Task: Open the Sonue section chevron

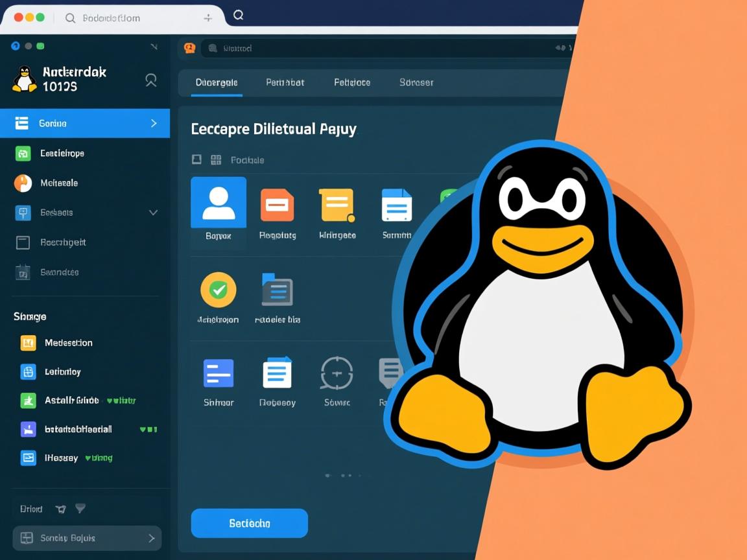Action: pyautogui.click(x=154, y=123)
